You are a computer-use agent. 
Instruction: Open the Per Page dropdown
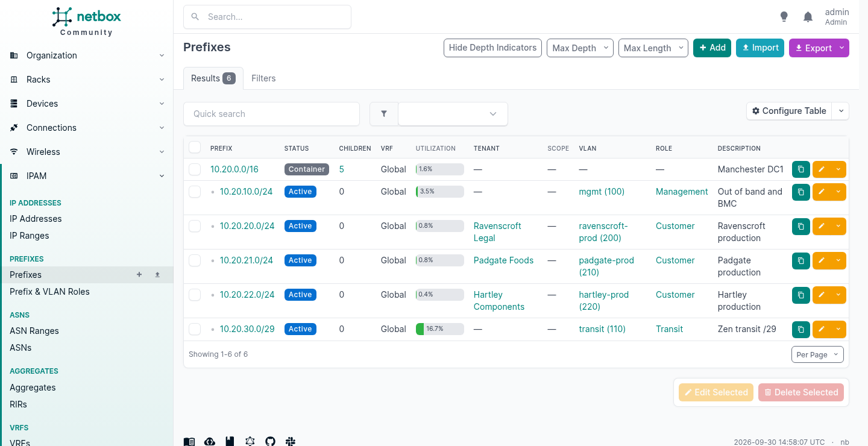point(817,354)
